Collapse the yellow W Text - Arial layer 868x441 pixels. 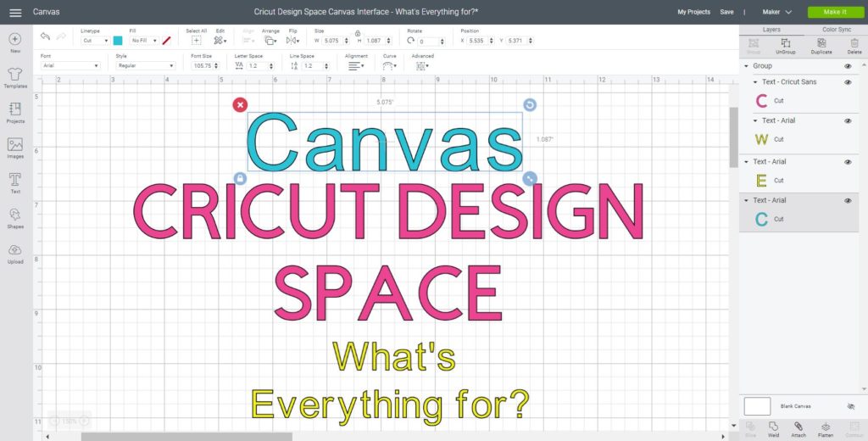[x=755, y=120]
